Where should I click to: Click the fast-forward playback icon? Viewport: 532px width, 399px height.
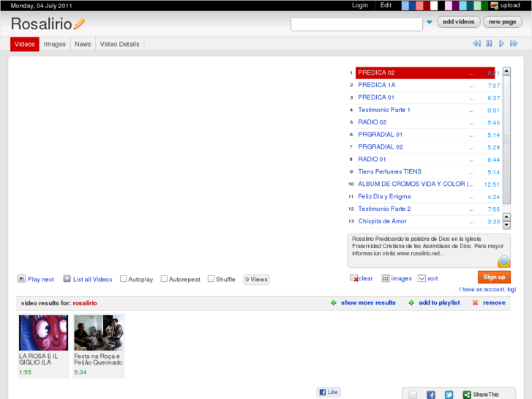[x=514, y=43]
